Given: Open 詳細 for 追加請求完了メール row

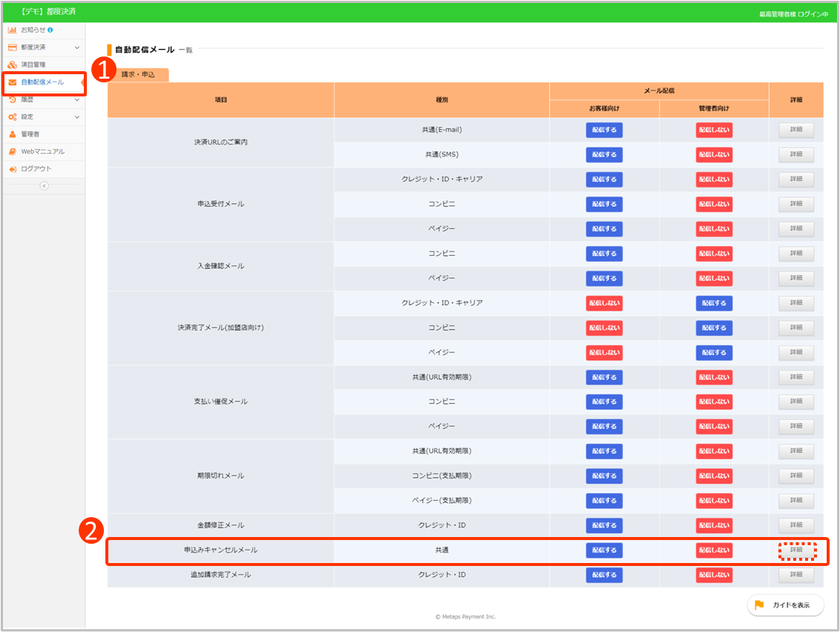Looking at the screenshot, I should [x=796, y=575].
